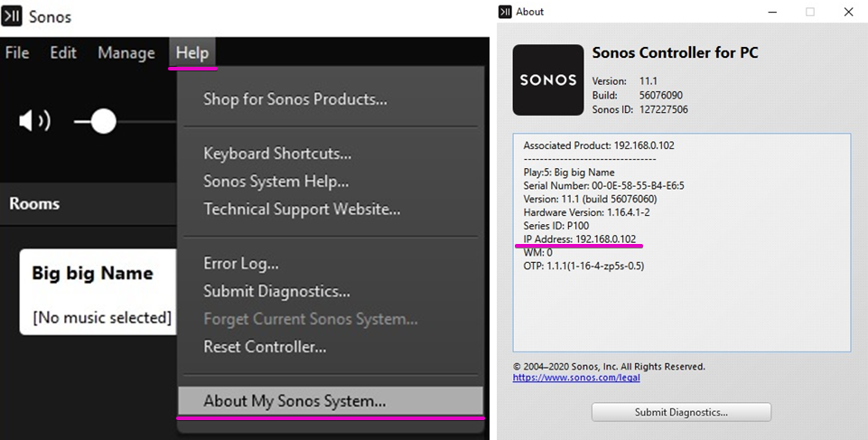This screenshot has height=440, width=868.
Task: Close the Help menu
Action: coord(192,52)
